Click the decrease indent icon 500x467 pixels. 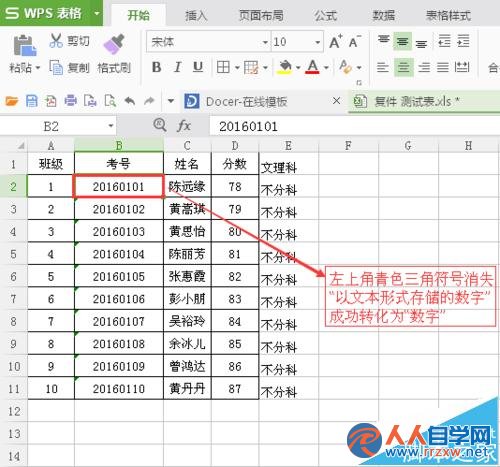[x=444, y=41]
